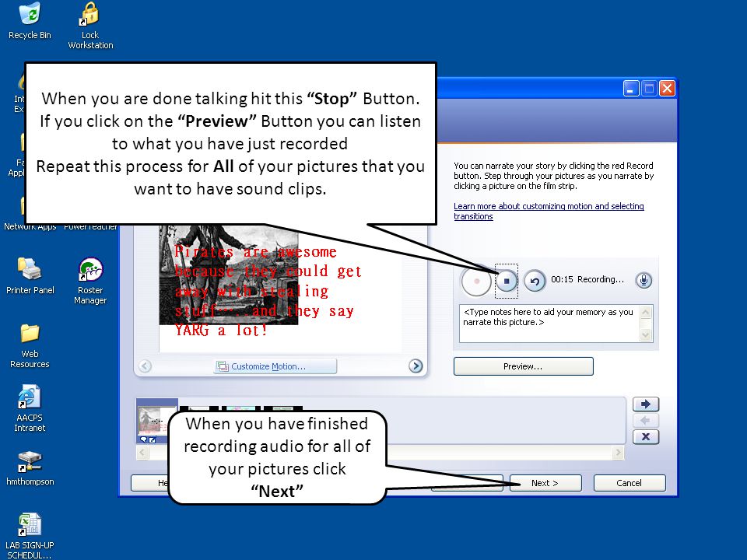The image size is (747, 560).
Task: Go to the previous picture arrow
Action: pyautogui.click(x=145, y=366)
